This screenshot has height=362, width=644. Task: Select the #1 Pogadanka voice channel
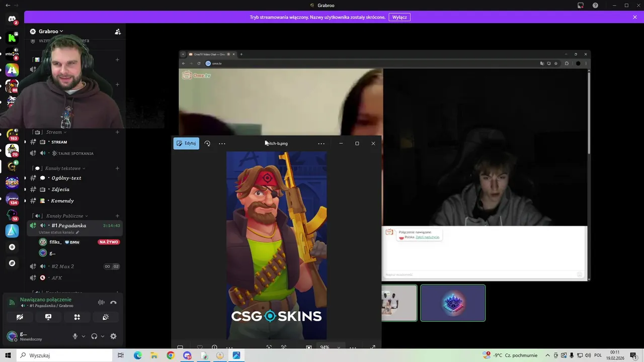coord(75,225)
